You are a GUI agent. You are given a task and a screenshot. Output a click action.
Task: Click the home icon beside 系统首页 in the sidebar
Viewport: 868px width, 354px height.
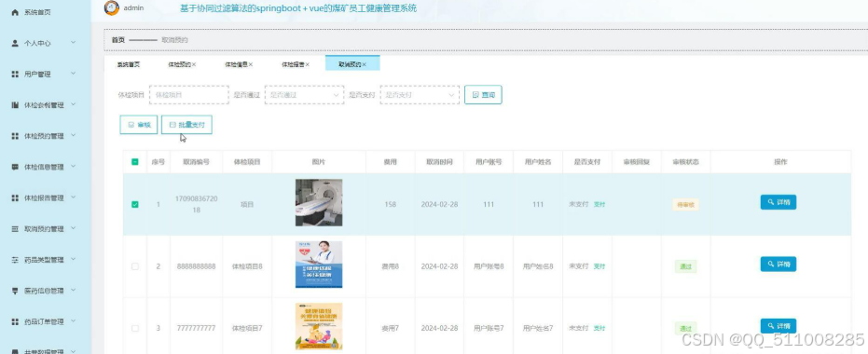click(15, 12)
